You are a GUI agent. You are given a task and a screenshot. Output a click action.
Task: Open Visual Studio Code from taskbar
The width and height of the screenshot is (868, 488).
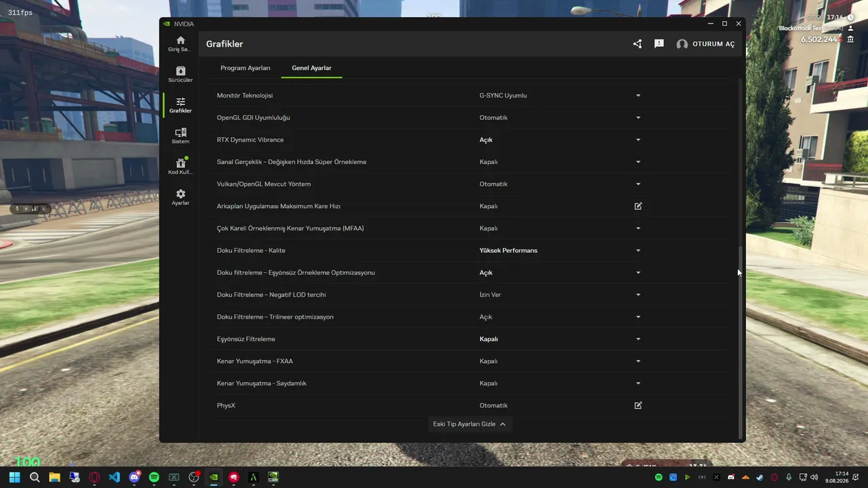(x=114, y=477)
